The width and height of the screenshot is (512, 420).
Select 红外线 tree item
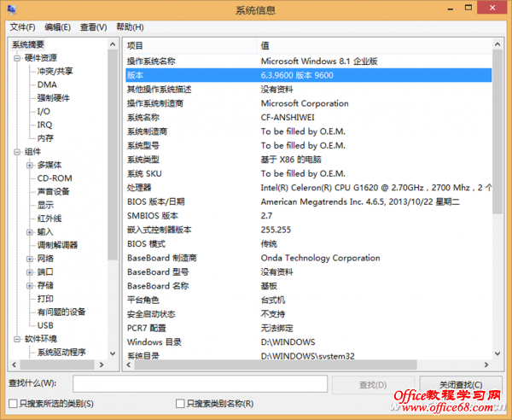49,219
